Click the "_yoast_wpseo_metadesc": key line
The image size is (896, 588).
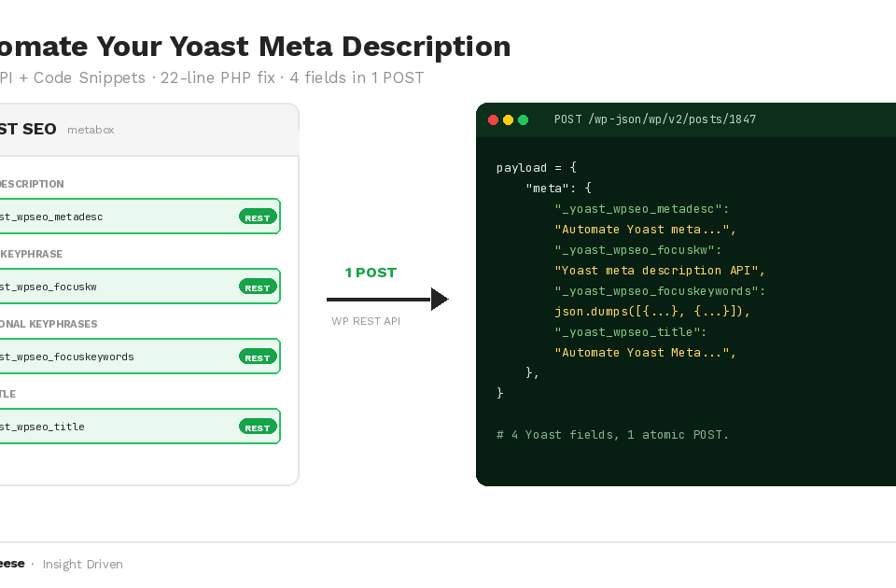point(642,208)
